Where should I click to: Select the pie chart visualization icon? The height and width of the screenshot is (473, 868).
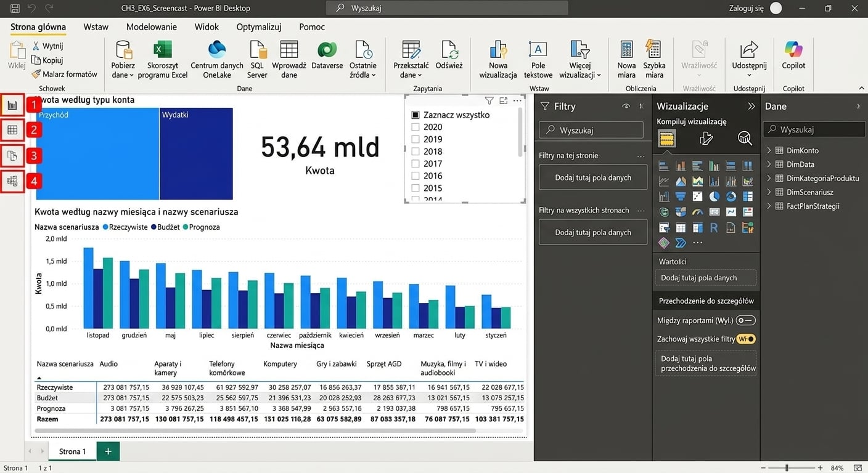(714, 196)
